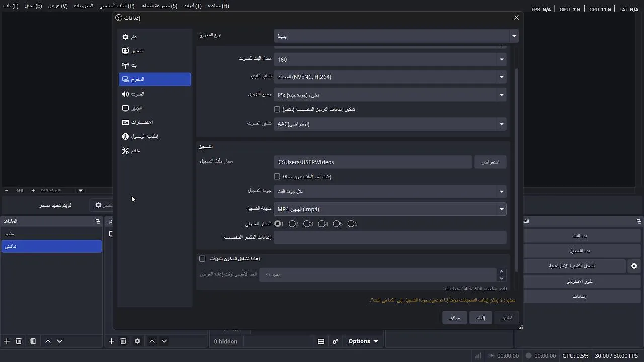644x362 pixels.
Task: Pop out the Controls dock icon
Action: (x=639, y=221)
